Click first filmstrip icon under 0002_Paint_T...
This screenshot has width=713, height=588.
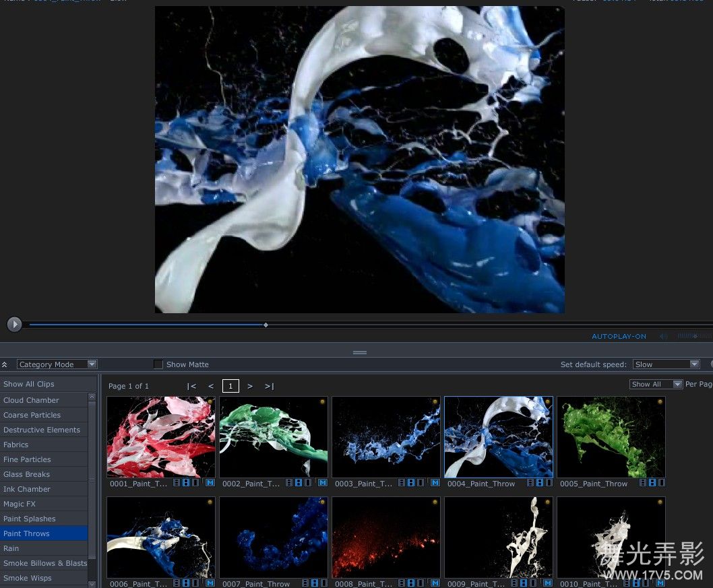coord(289,482)
